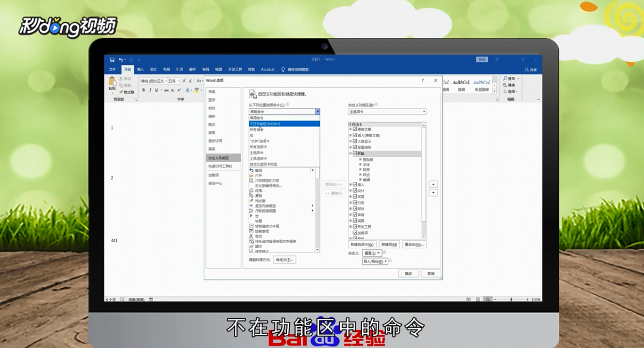Click the subscript x₂ icon

click(173, 90)
